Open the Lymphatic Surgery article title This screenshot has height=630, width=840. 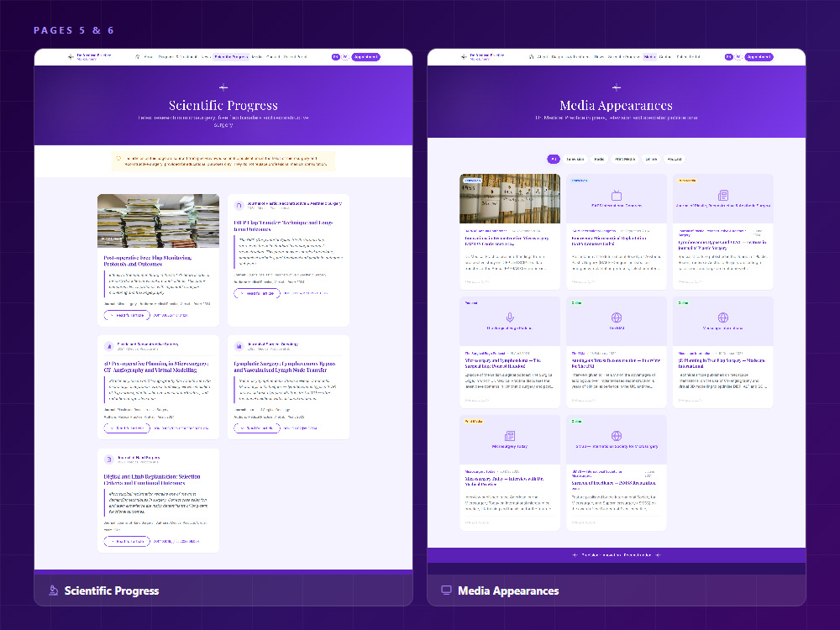coord(285,366)
